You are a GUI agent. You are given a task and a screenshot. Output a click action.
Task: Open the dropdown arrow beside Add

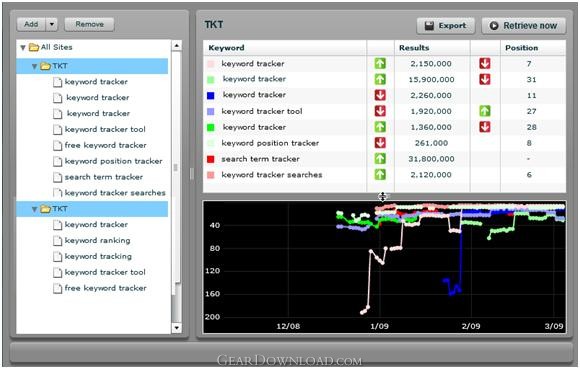click(52, 24)
